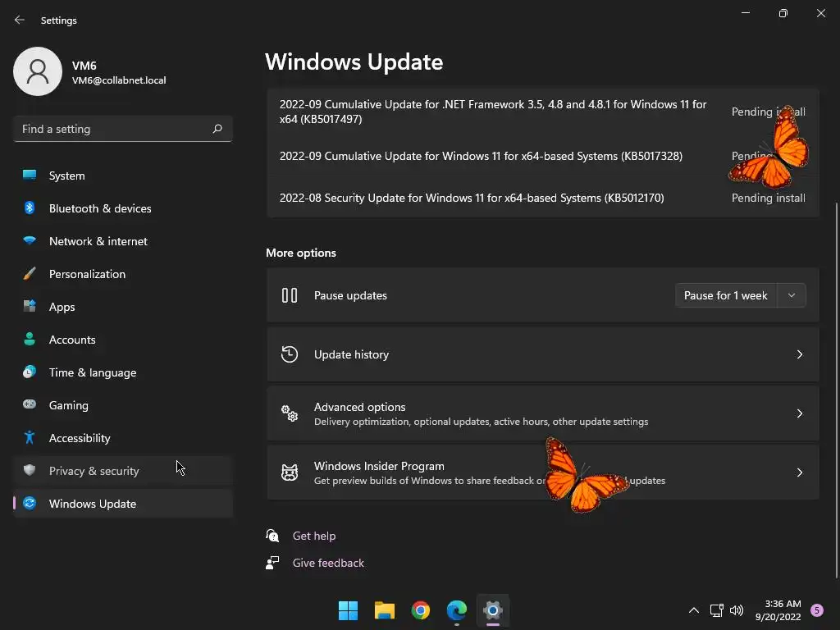Click the settings page vertical scrollbar
The image size is (840, 630).
836,390
